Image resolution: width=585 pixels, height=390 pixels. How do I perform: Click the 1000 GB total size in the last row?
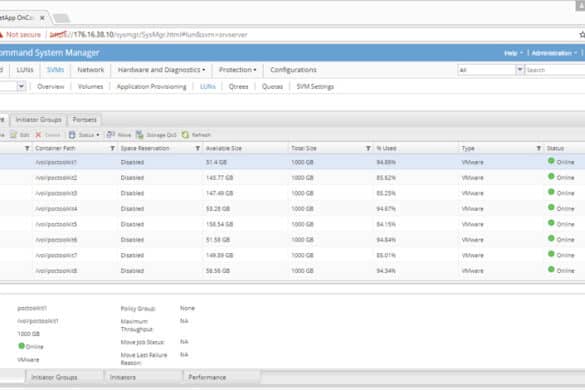coord(302,271)
